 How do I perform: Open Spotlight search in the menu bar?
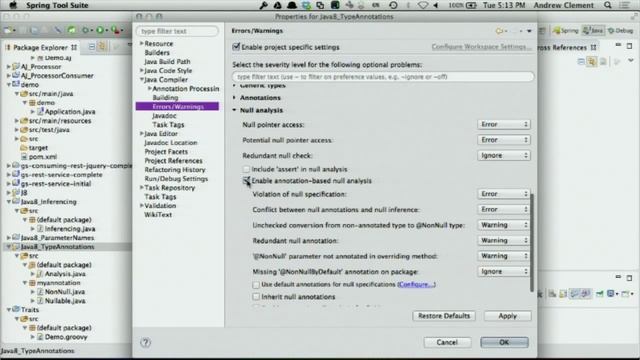coord(608,5)
